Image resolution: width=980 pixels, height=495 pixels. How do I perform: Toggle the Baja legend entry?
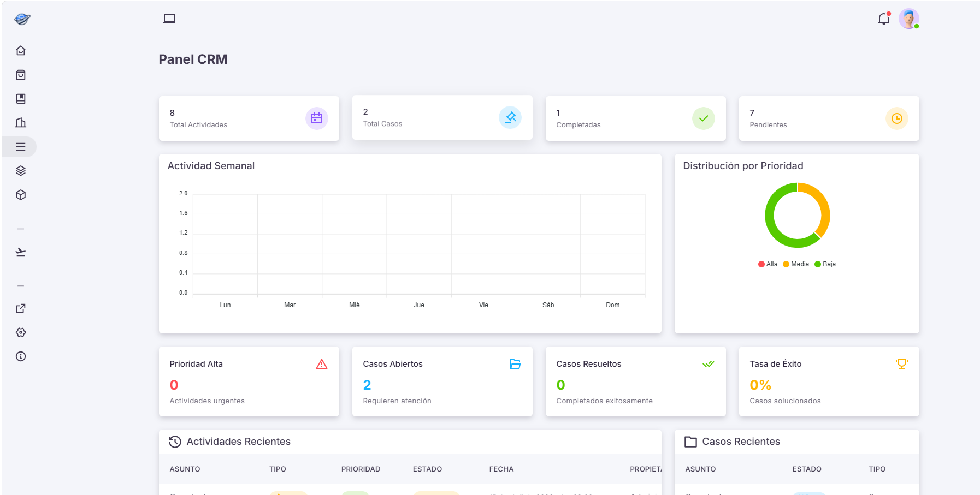[x=825, y=264]
